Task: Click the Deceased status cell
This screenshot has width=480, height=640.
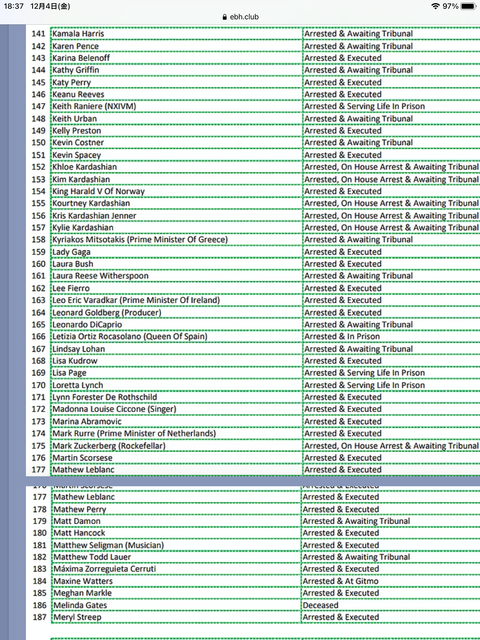Action: click(391, 605)
